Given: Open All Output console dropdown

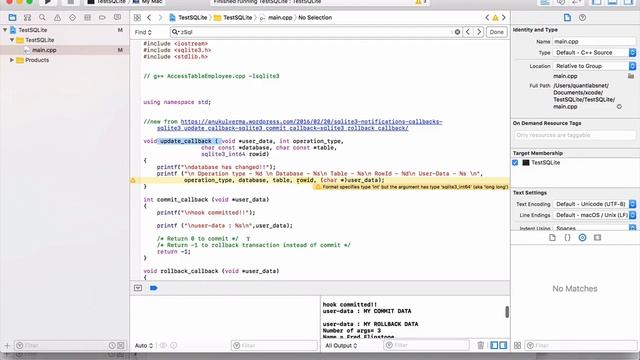Looking at the screenshot, I should 341,346.
